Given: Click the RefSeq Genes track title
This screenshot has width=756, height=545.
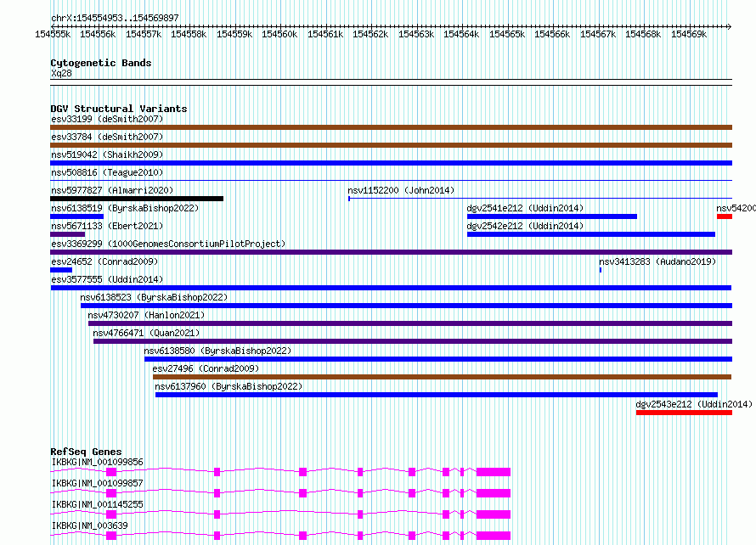Looking at the screenshot, I should point(87,452).
